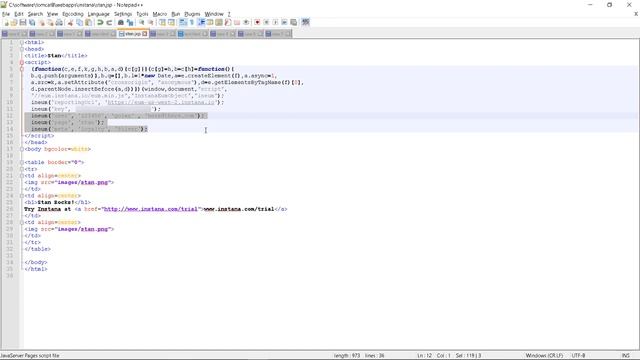Close the stan.jsp tab
640x360 pixels.
[x=144, y=34]
